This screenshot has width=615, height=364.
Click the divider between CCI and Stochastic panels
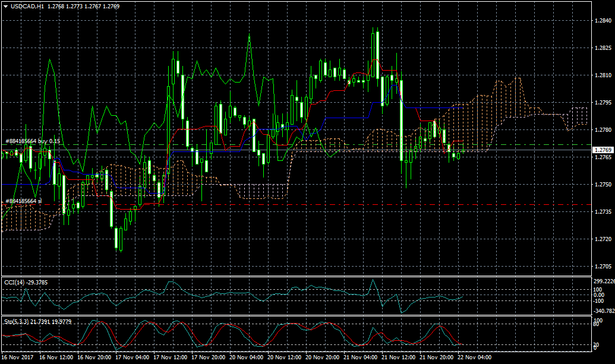[x=297, y=315]
